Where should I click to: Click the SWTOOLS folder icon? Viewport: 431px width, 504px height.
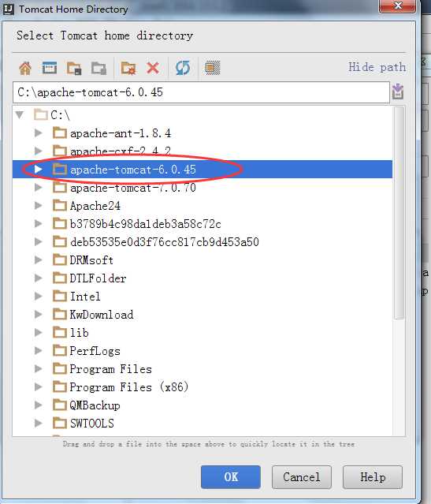pos(60,423)
